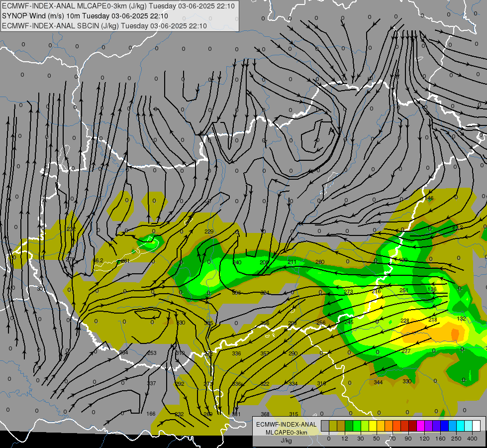487x448 pixels.
Task: Click the map value 218
Action: coord(433,320)
